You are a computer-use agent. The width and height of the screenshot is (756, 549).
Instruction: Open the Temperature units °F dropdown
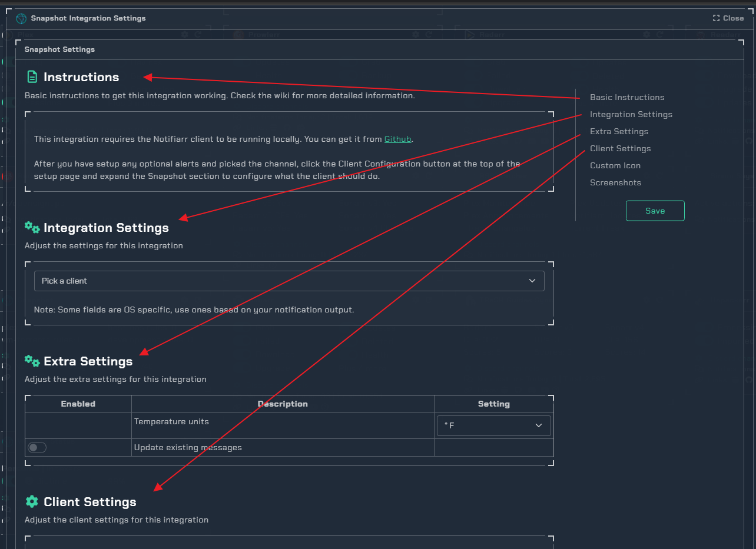click(x=494, y=425)
